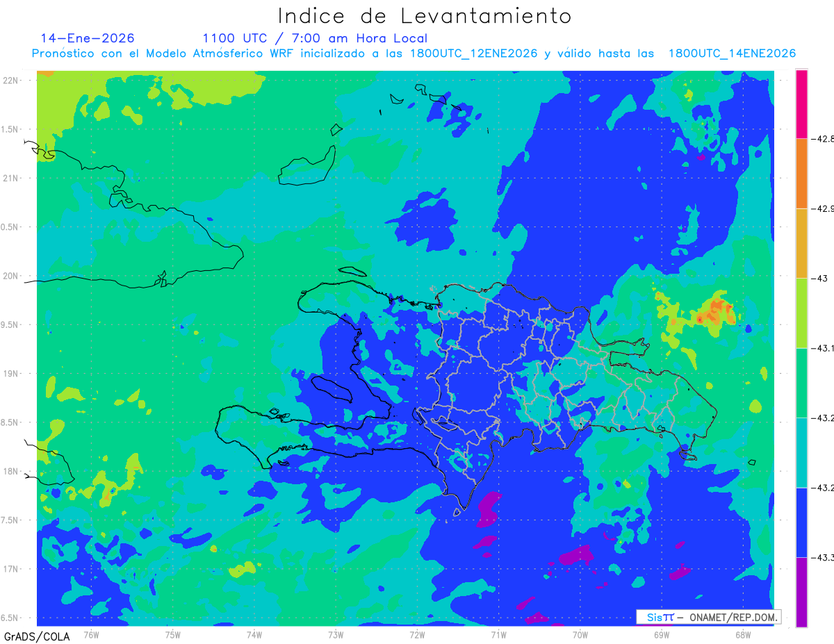Click the '17N' latitude label

point(11,569)
